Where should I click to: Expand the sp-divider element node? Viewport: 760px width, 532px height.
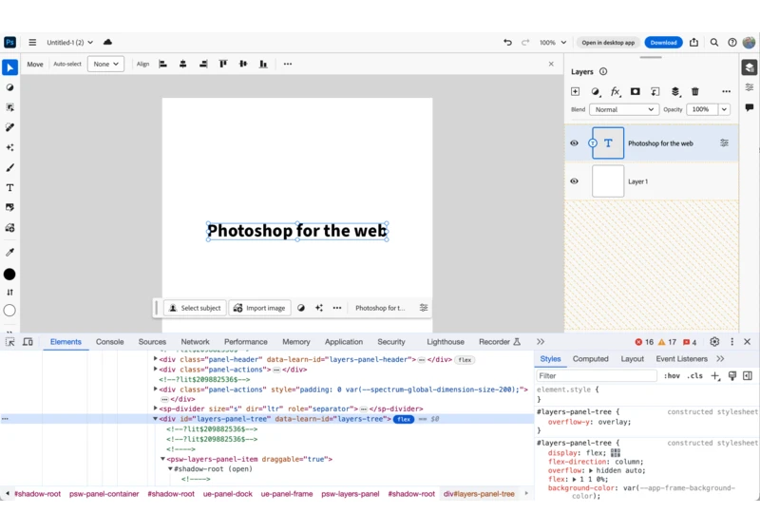point(155,408)
